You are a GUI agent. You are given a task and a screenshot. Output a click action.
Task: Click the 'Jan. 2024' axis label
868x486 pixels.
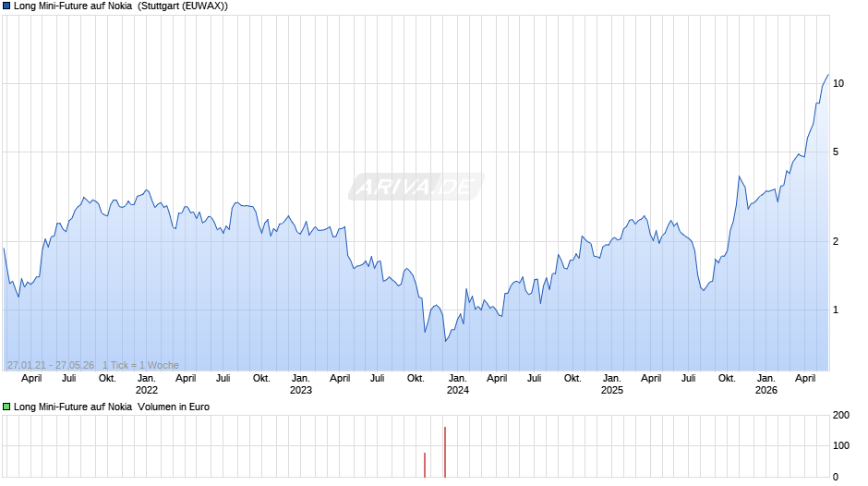pyautogui.click(x=457, y=384)
